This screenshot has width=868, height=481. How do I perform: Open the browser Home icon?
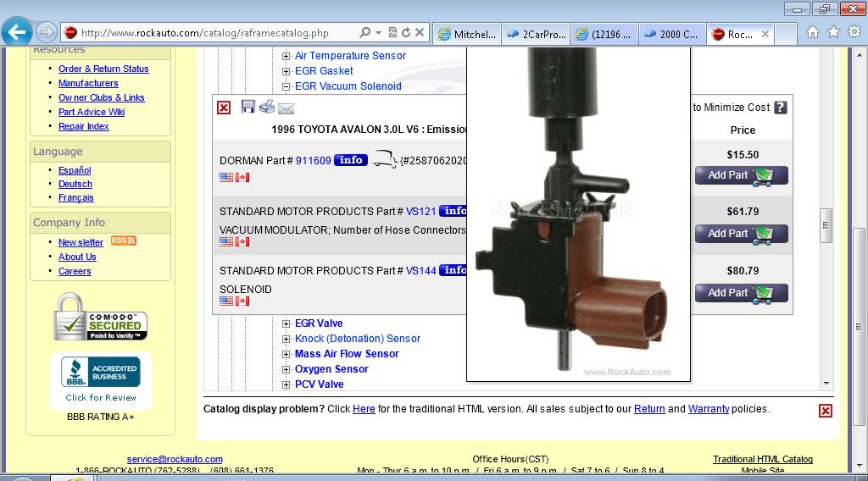click(x=813, y=32)
